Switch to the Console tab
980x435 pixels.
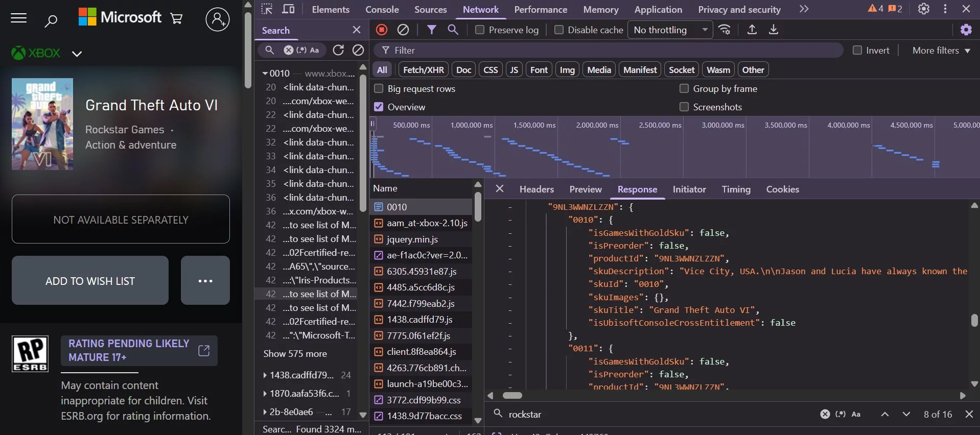tap(382, 10)
